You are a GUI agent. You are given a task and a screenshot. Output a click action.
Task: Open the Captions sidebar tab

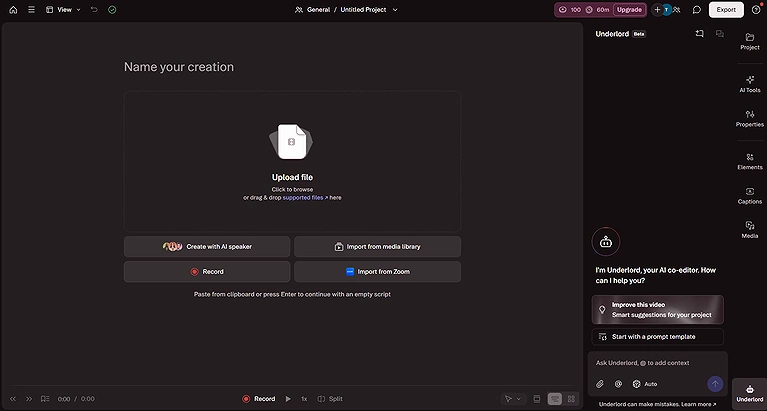pyautogui.click(x=750, y=195)
